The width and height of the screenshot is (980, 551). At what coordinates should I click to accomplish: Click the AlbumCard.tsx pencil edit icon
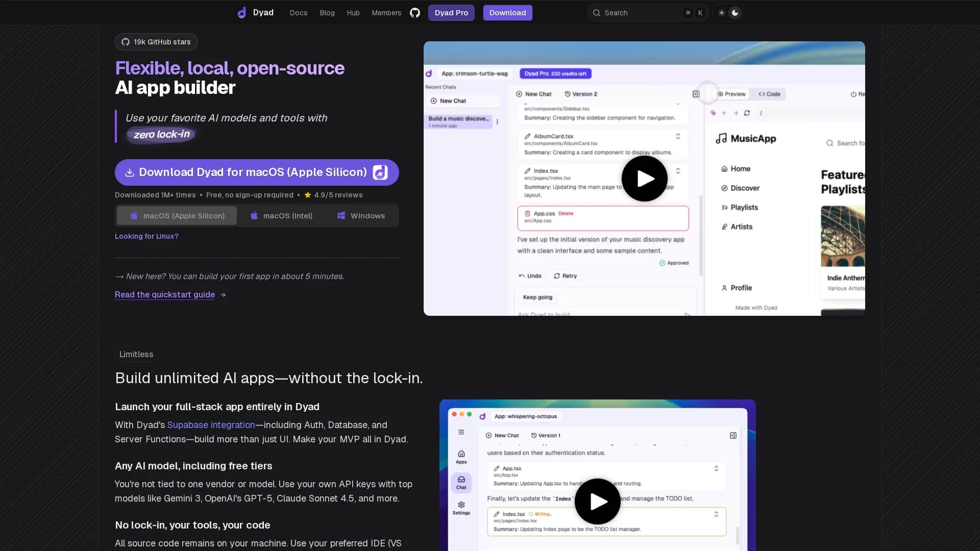click(x=527, y=136)
